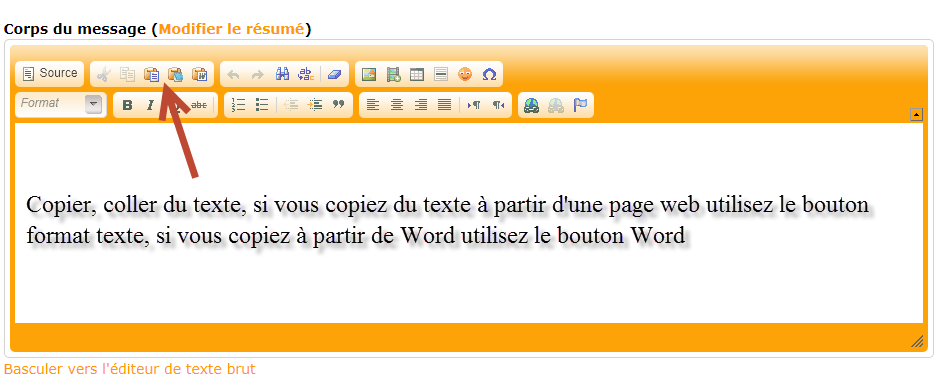The height and width of the screenshot is (392, 947).
Task: Justify the text
Action: [445, 105]
